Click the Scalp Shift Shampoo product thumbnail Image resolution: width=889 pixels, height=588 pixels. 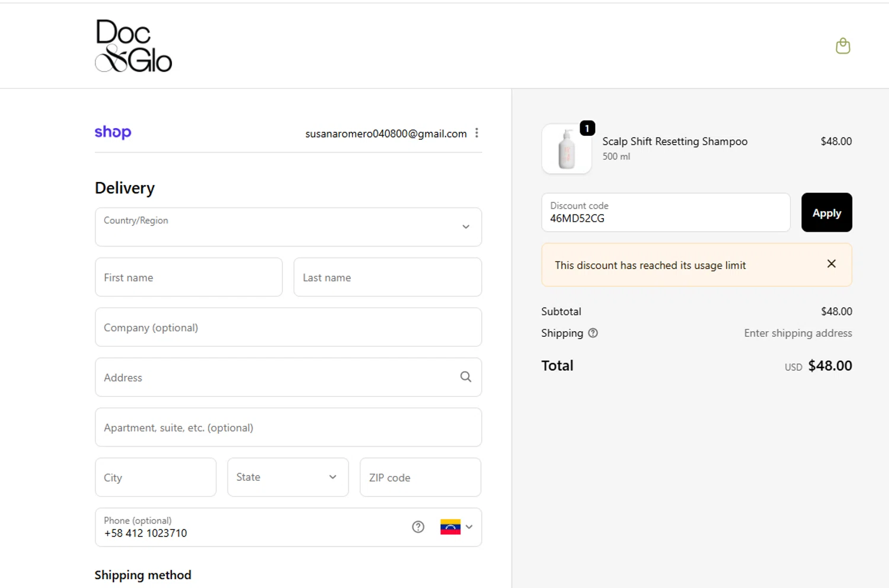point(567,149)
